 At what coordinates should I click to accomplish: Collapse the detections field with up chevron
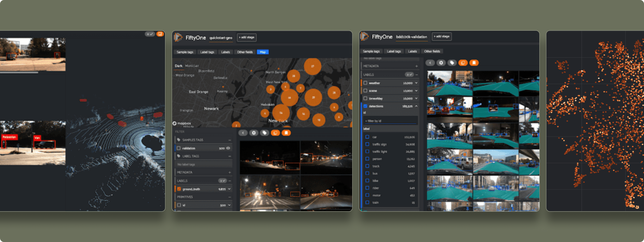coord(416,106)
